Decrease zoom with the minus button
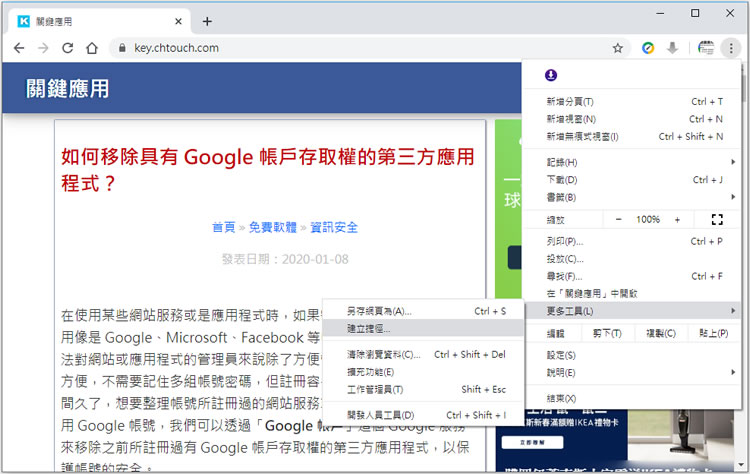Viewport: 750px width, 474px height. 618,219
